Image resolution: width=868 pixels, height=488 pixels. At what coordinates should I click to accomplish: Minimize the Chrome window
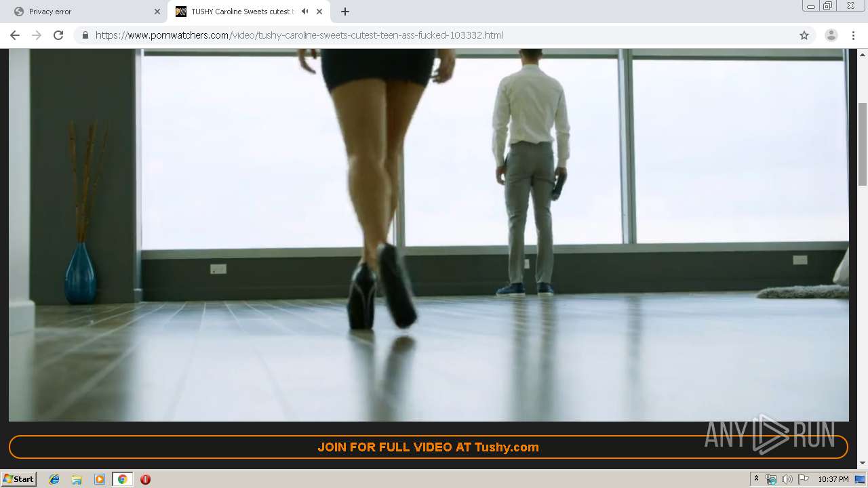[810, 6]
